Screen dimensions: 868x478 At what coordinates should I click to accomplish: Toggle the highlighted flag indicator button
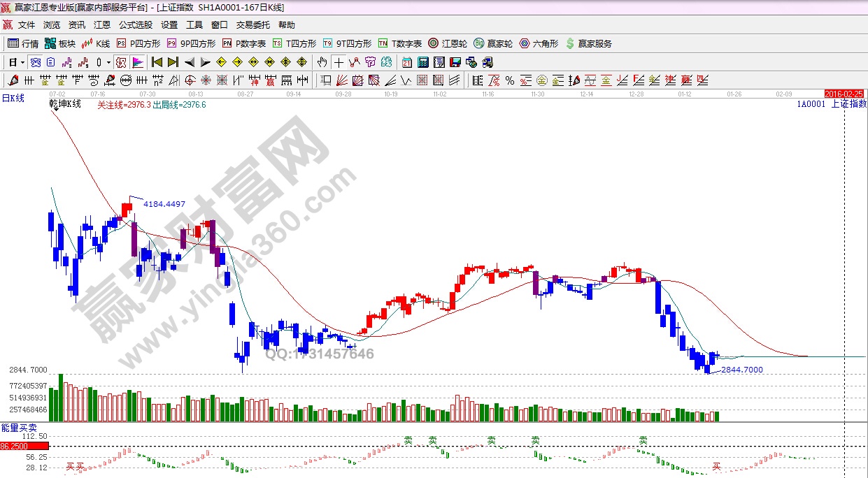tap(137, 62)
